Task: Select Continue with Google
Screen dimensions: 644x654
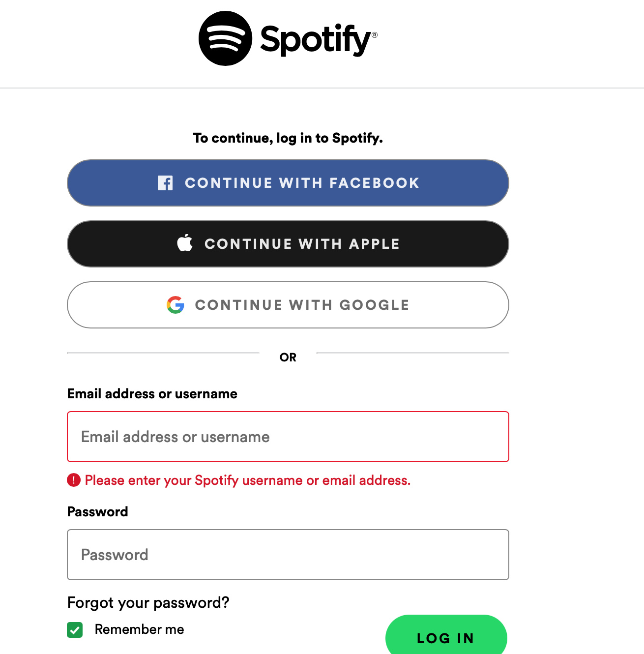Action: click(288, 305)
